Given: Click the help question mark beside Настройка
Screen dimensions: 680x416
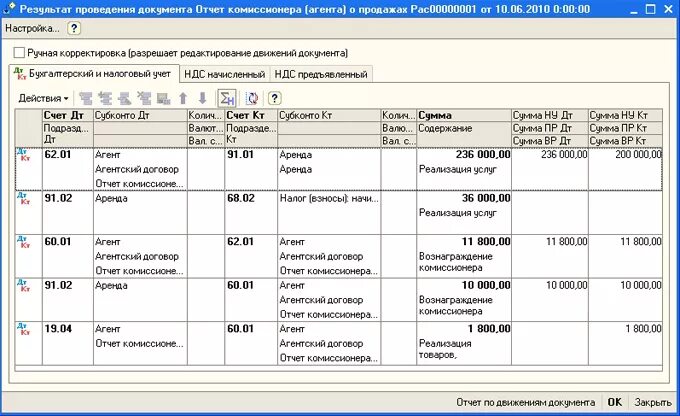Looking at the screenshot, I should tap(74, 29).
